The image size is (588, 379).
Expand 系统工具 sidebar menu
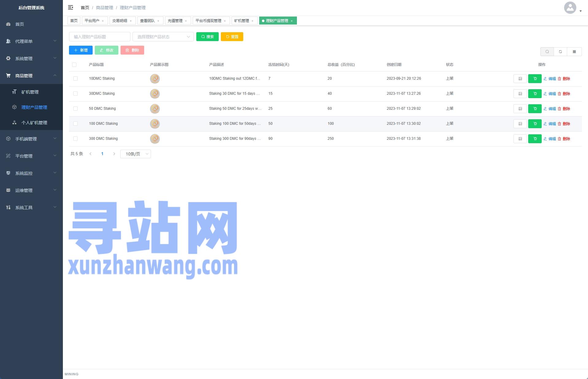(x=31, y=207)
